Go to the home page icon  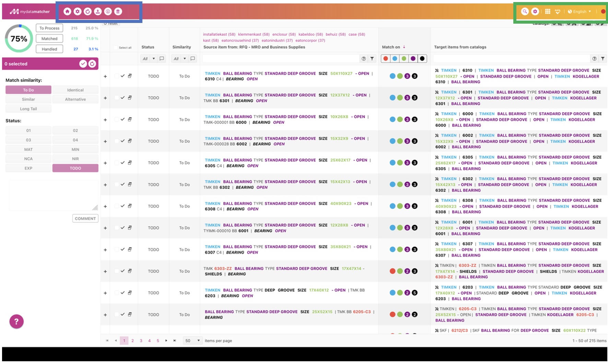coord(67,12)
